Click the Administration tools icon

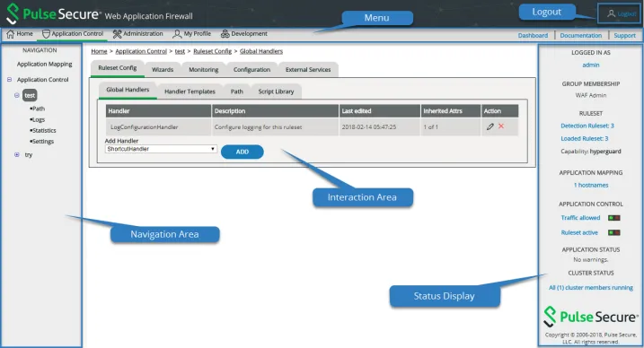click(x=117, y=34)
